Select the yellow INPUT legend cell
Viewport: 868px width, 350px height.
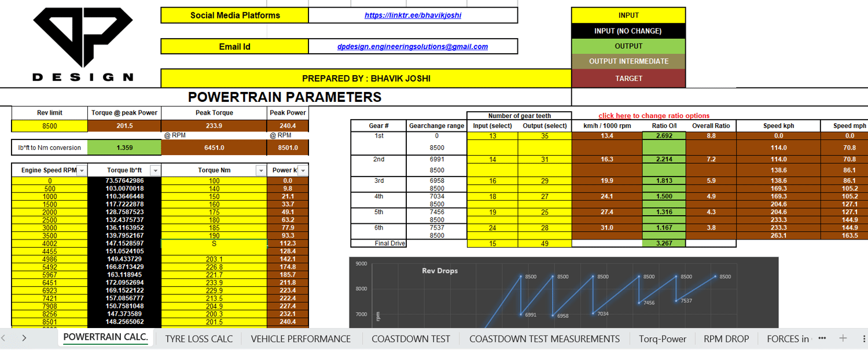pyautogui.click(x=628, y=16)
